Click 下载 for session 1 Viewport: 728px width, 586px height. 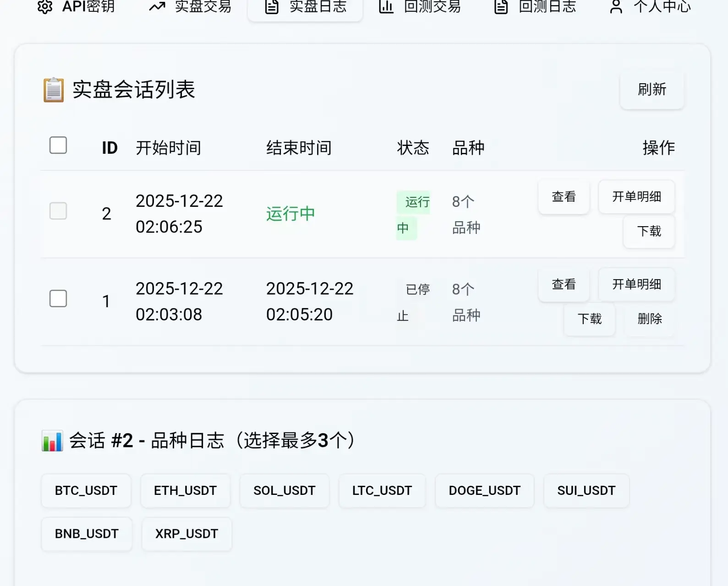pos(589,319)
